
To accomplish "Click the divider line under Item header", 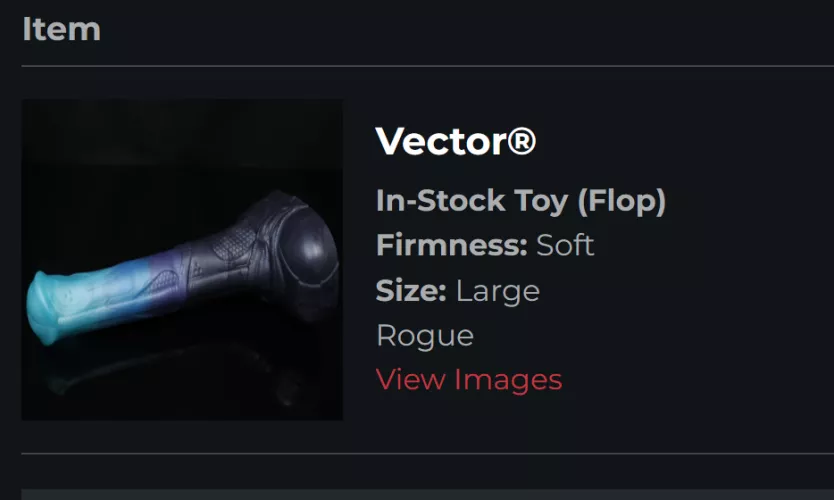I will click(428, 66).
